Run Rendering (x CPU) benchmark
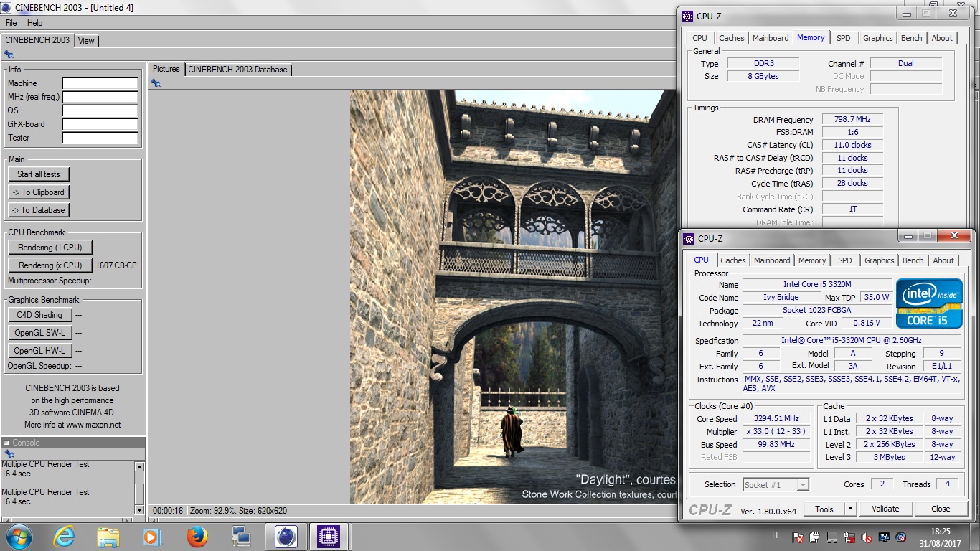The image size is (980, 551). (50, 265)
